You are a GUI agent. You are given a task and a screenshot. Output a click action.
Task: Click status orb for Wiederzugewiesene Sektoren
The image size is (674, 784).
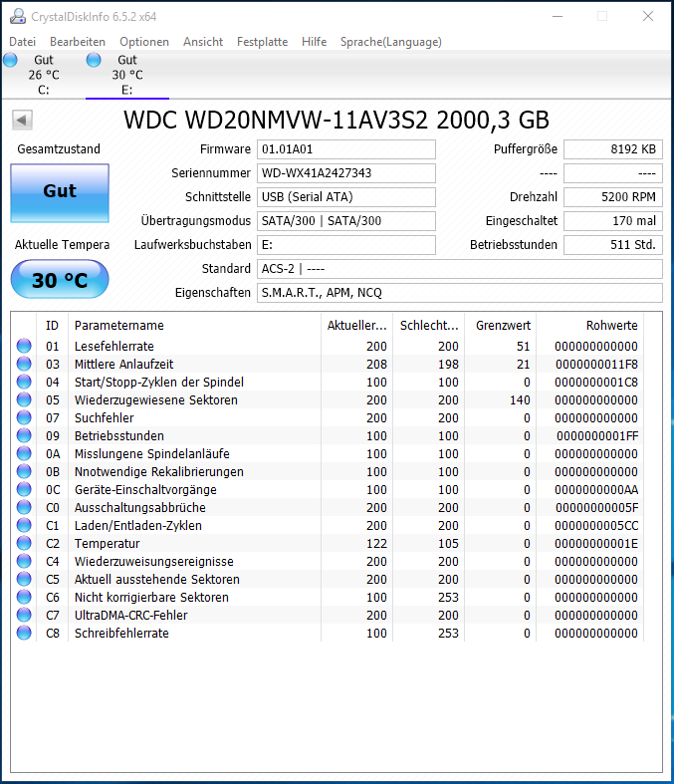pos(24,399)
